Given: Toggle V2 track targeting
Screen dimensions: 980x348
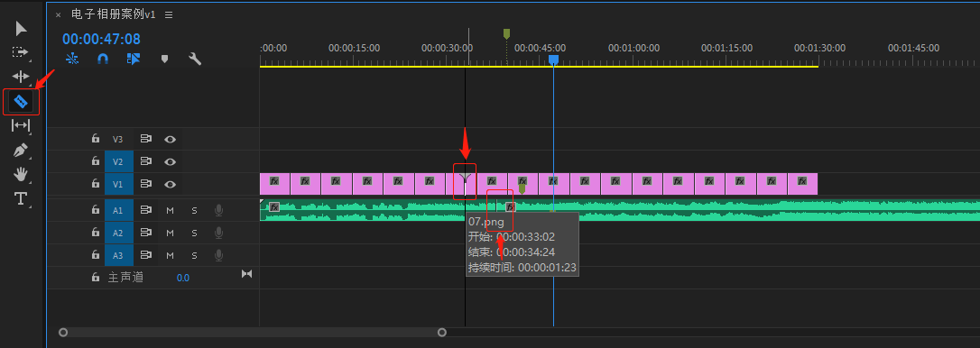Looking at the screenshot, I should click(x=118, y=161).
